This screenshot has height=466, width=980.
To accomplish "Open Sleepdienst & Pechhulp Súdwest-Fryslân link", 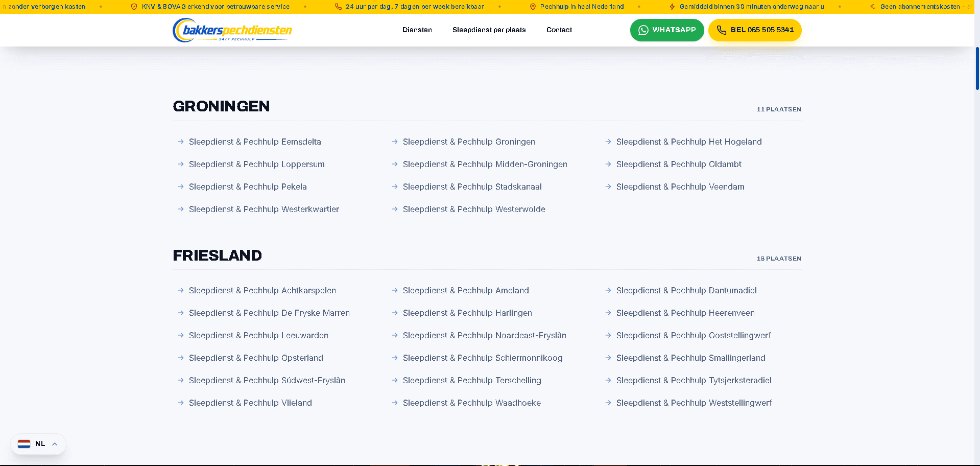I will coord(267,380).
